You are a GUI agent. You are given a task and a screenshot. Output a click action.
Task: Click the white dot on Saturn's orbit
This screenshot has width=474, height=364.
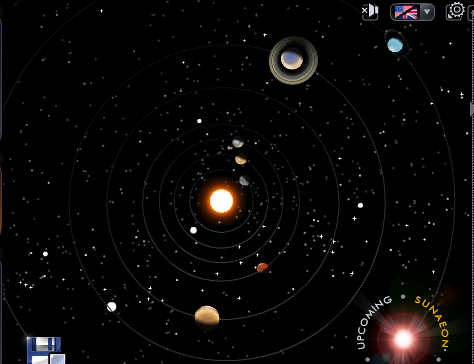(112, 307)
